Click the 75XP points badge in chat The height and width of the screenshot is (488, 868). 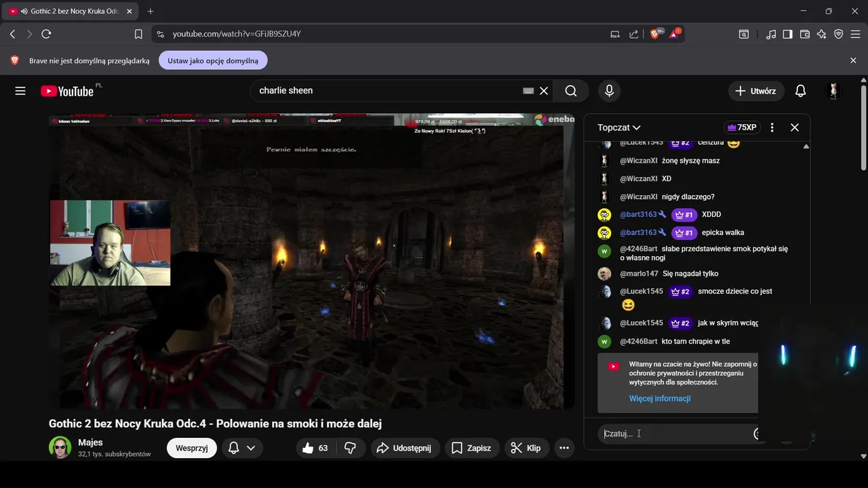click(742, 127)
